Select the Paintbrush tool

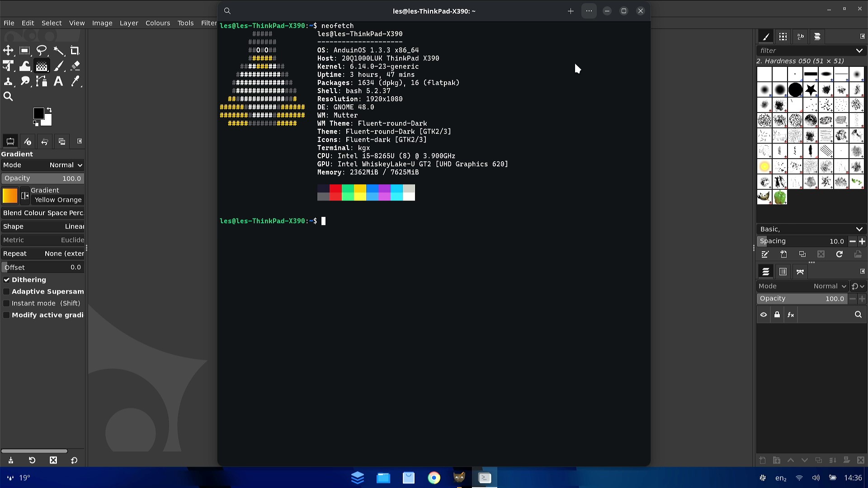tap(58, 66)
